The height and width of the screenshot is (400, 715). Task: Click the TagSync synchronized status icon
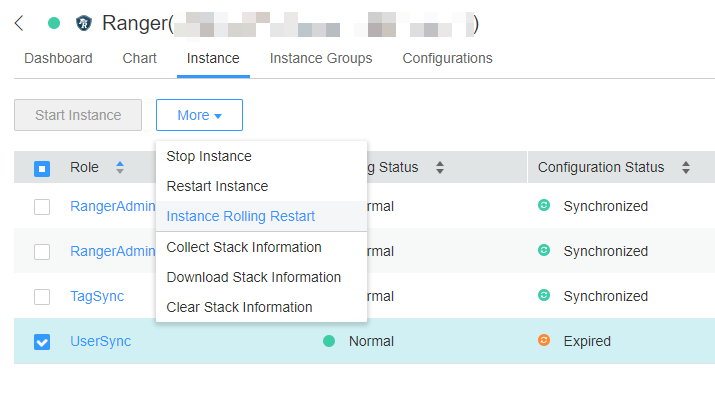coord(544,295)
